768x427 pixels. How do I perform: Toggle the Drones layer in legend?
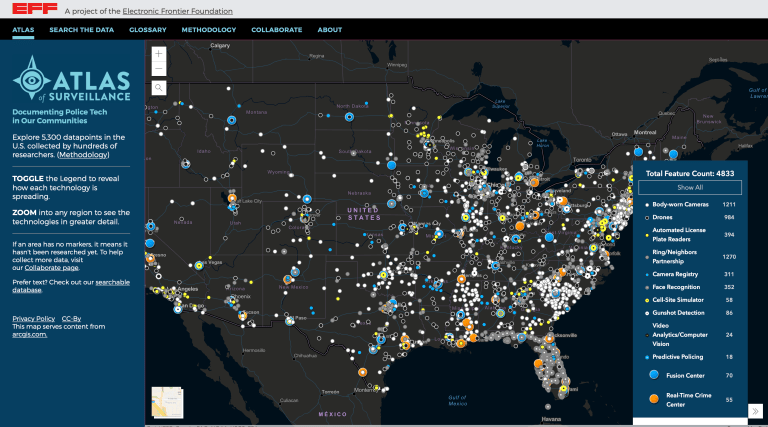664,217
